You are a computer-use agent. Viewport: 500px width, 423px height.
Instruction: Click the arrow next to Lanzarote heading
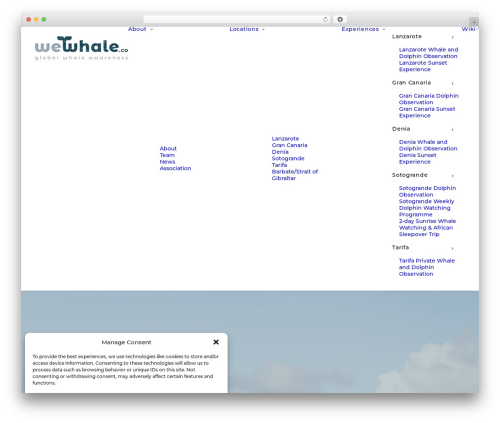coord(453,37)
